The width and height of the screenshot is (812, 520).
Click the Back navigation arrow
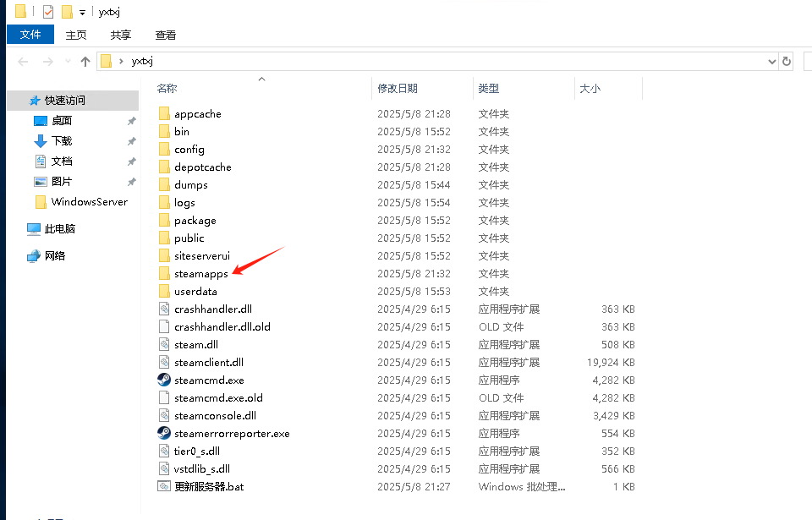23,62
